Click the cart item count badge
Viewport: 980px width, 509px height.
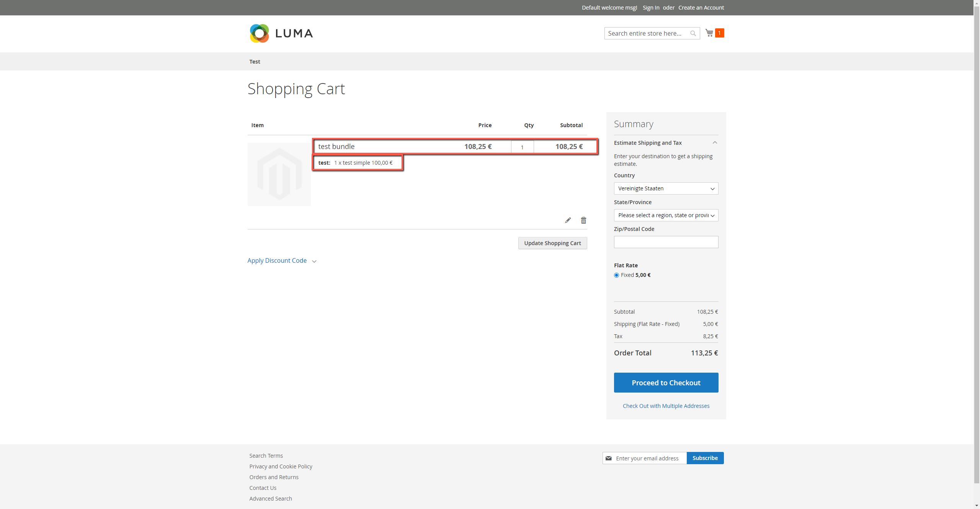[x=720, y=33]
